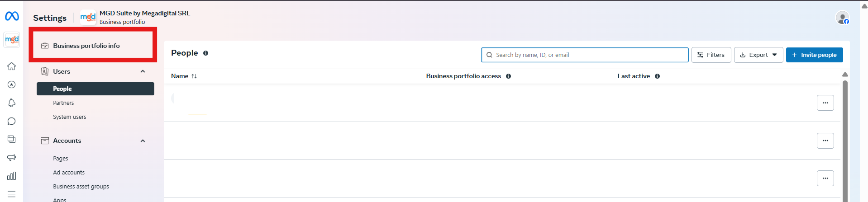Collapse the Users section chevron
This screenshot has width=868, height=202.
(143, 71)
